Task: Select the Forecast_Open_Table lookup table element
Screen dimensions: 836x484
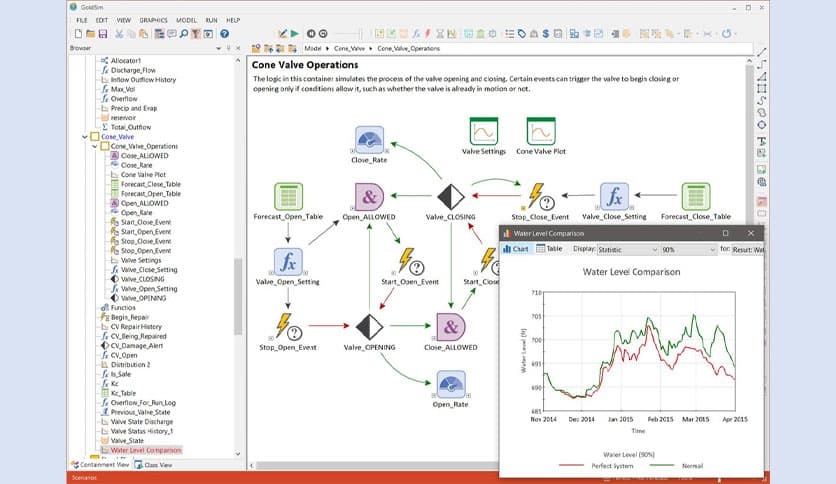Action: point(288,196)
